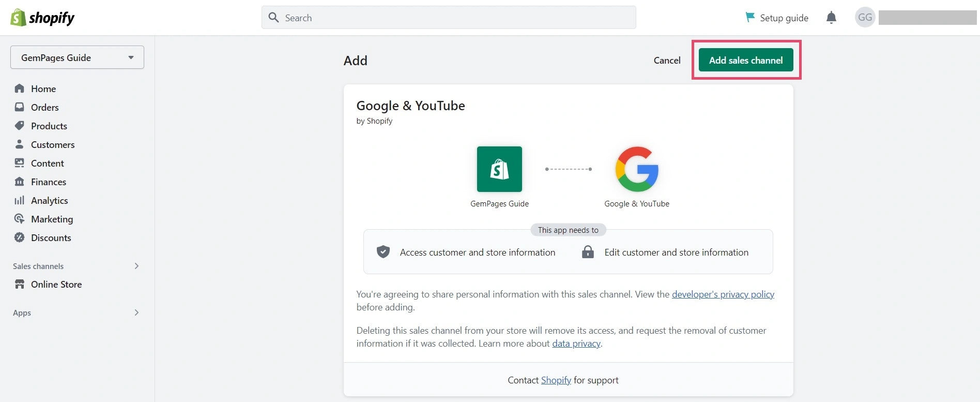Open the GemPages Guide store dropdown
This screenshot has height=402, width=980.
tap(77, 57)
